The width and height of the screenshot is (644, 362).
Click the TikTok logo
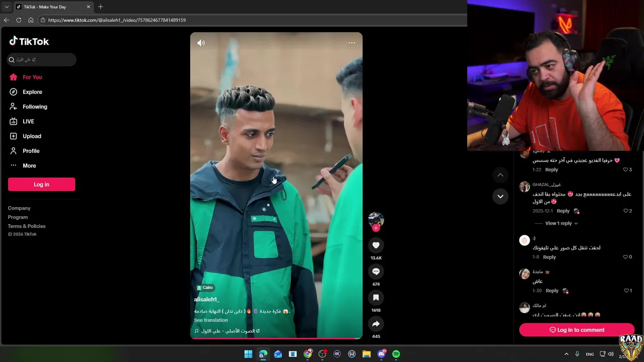click(x=29, y=41)
